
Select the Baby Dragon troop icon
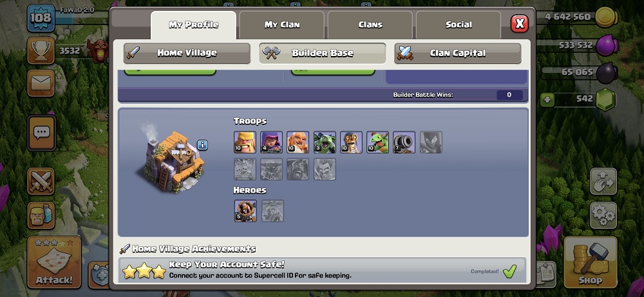(x=377, y=142)
